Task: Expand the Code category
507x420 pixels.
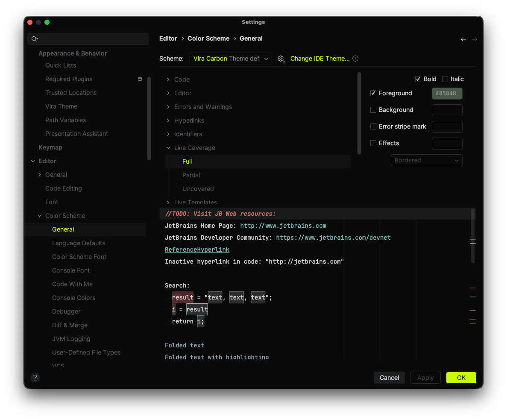Action: click(x=168, y=79)
